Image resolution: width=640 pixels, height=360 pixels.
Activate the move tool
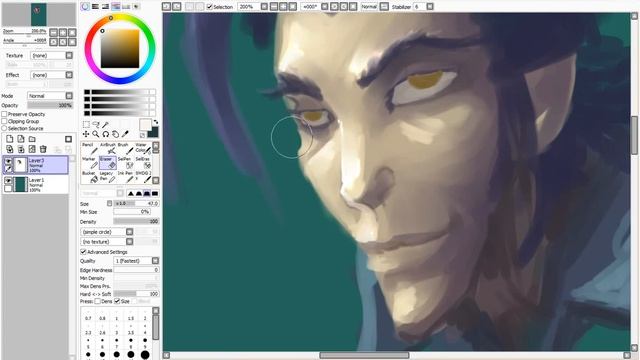86,134
